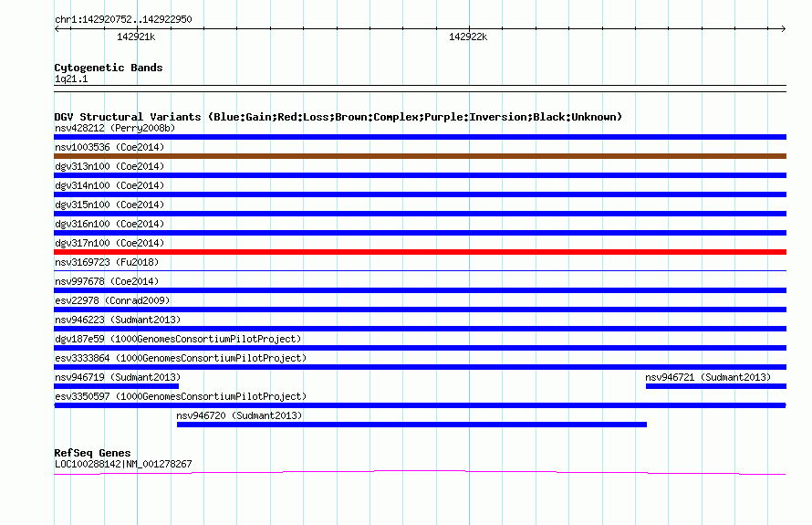
Task: Click the blue bar of nsv997678
Action: pyautogui.click(x=420, y=290)
